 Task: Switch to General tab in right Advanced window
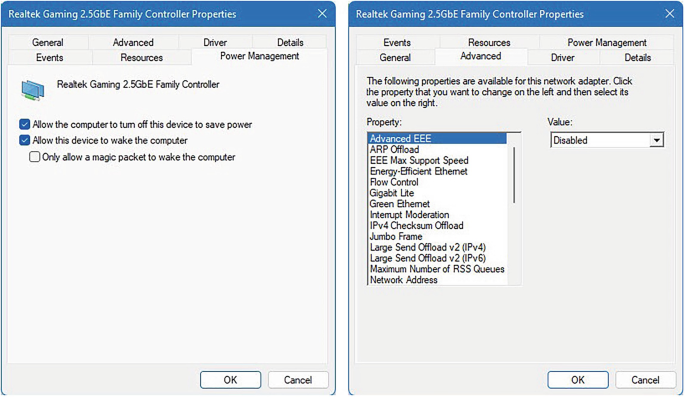pyautogui.click(x=395, y=58)
